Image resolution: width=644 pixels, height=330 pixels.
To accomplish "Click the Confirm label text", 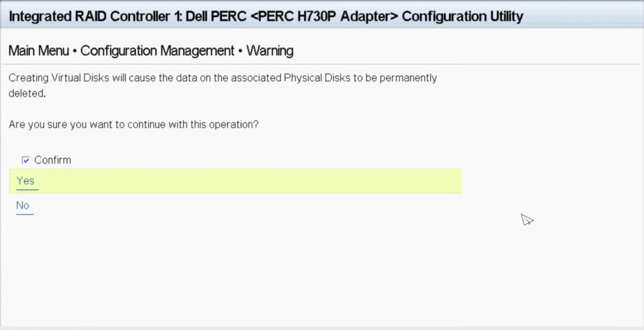I will click(x=52, y=160).
